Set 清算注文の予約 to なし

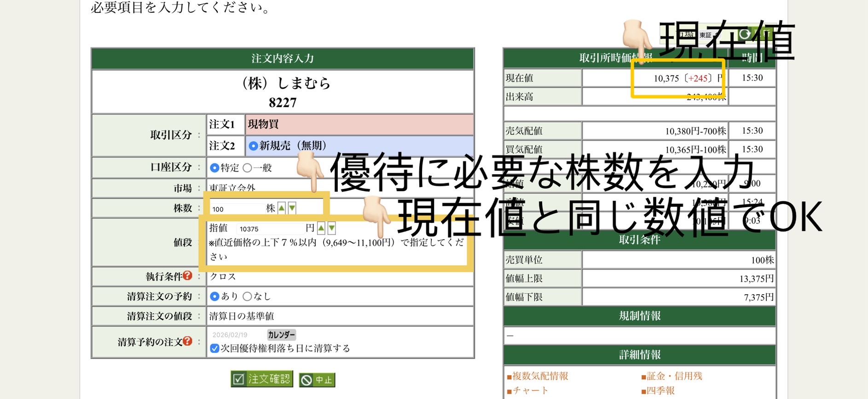[x=247, y=296]
